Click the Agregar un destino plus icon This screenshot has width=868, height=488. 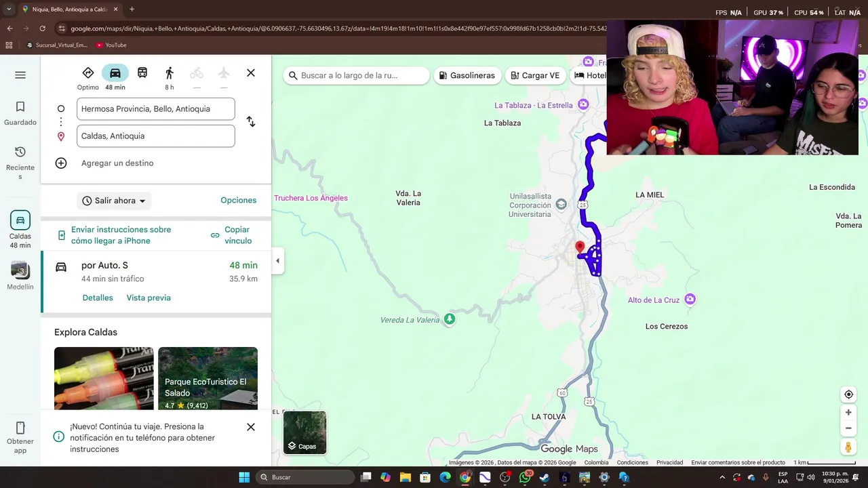pyautogui.click(x=61, y=163)
